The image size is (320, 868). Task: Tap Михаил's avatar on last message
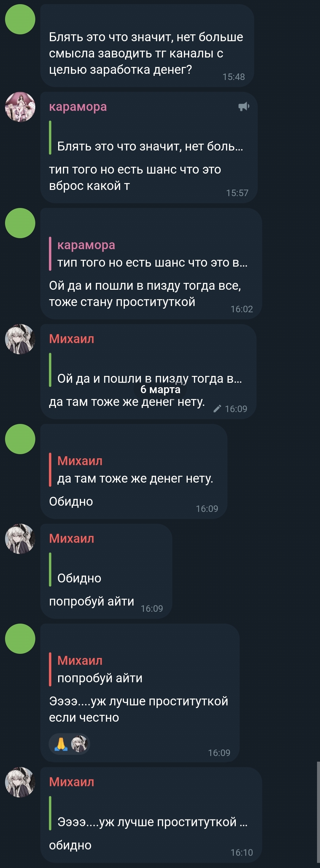click(20, 782)
